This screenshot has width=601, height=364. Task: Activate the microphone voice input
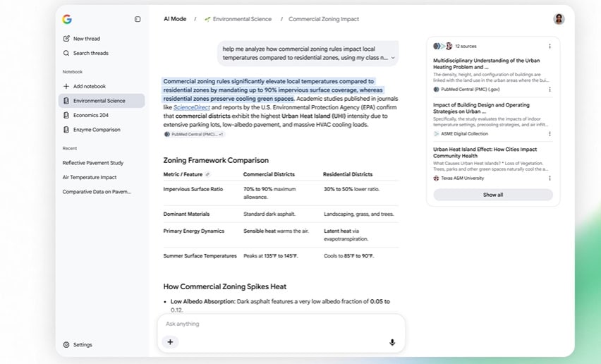click(392, 343)
